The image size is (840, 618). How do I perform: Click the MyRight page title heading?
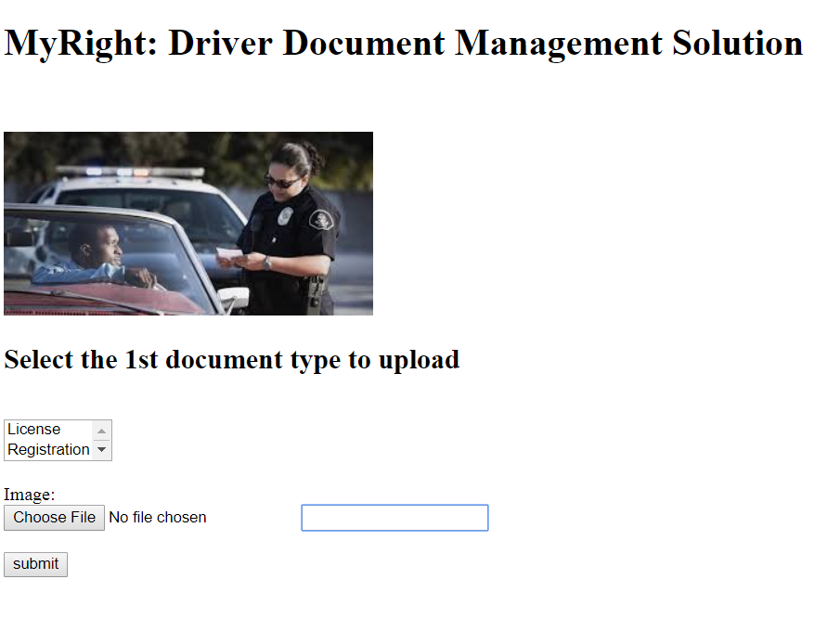point(404,44)
